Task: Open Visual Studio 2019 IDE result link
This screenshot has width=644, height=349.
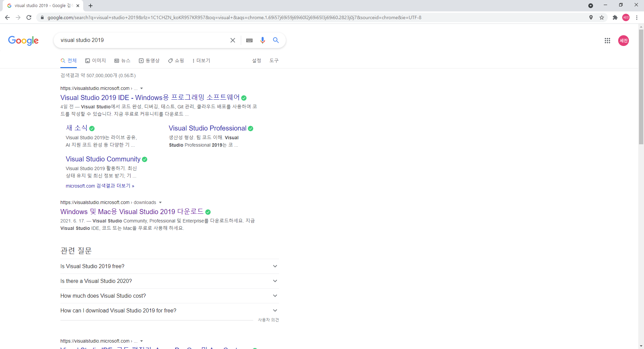Action: click(150, 98)
